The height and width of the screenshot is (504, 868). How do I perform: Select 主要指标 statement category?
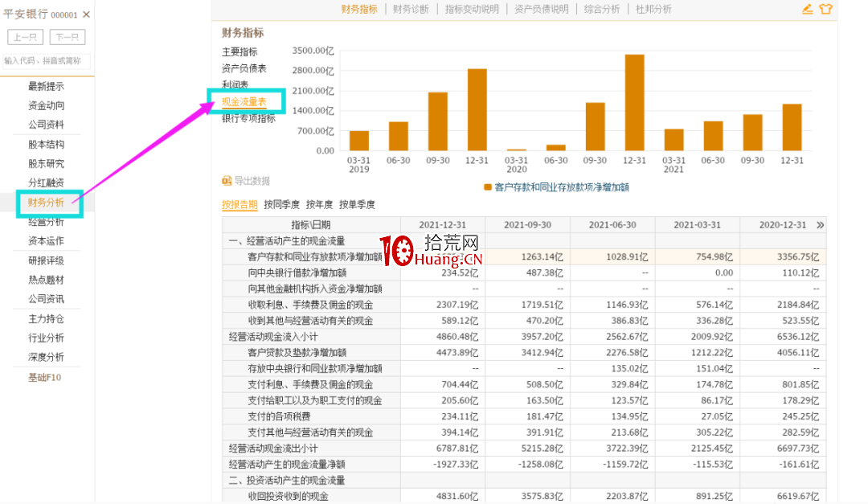(x=240, y=52)
